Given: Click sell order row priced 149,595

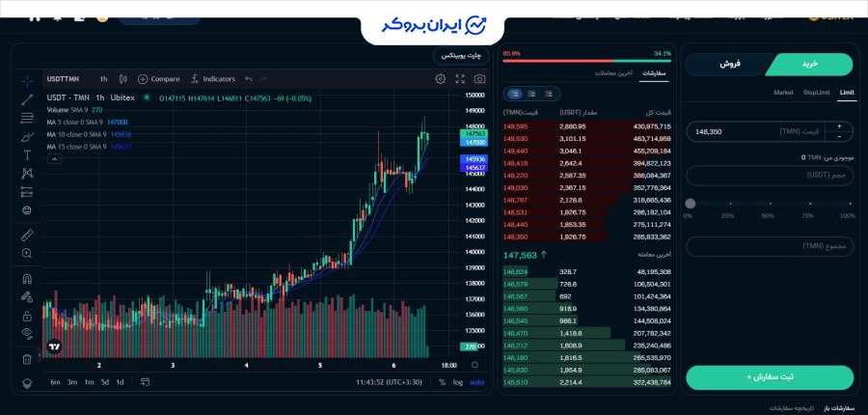Looking at the screenshot, I should coord(586,126).
